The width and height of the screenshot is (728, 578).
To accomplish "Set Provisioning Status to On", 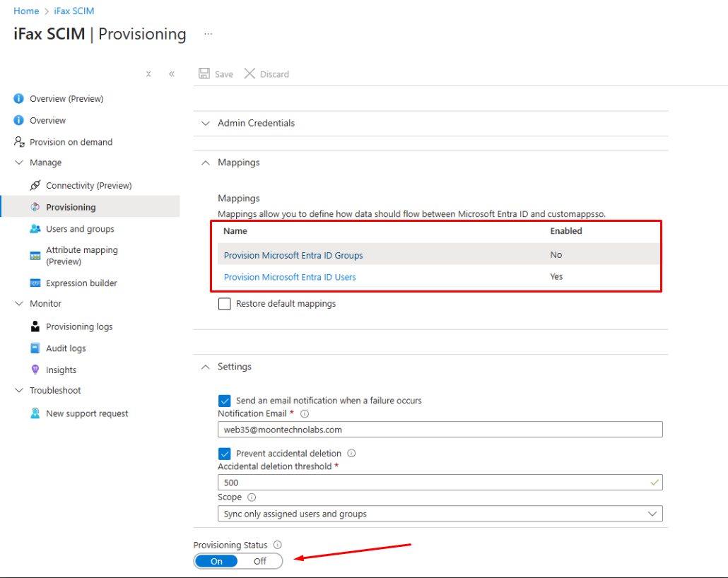I will click(x=216, y=561).
